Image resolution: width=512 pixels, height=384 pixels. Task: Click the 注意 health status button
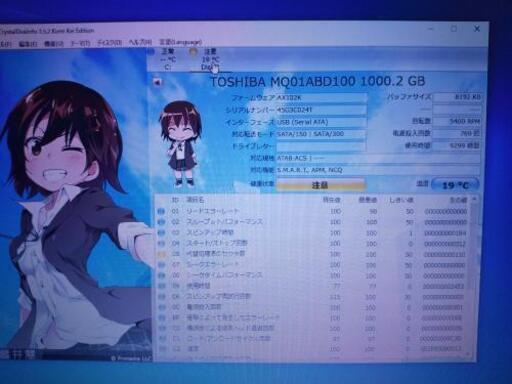click(x=320, y=184)
